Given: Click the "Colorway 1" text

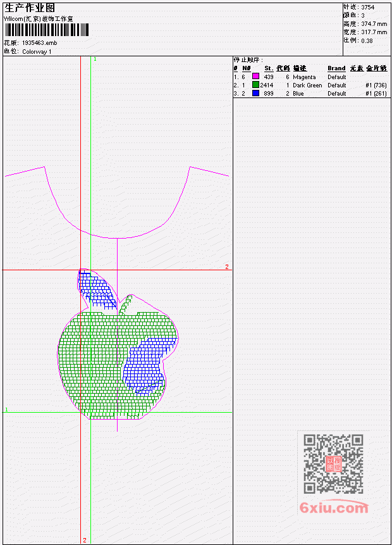Looking at the screenshot, I should tap(37, 51).
